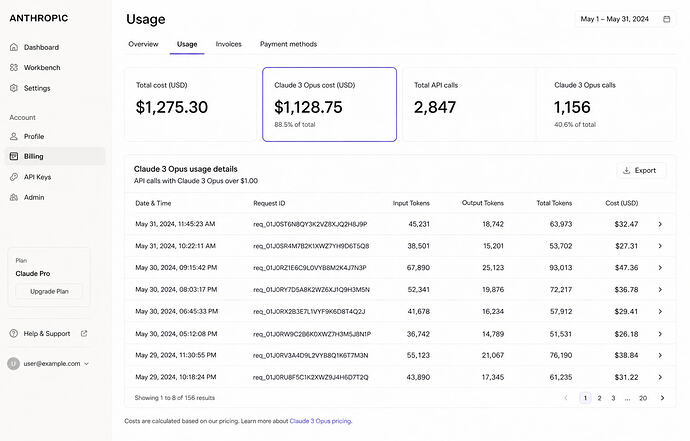Screen dimensions: 690x441
Task: Open the Invoices tab
Action: (x=228, y=44)
